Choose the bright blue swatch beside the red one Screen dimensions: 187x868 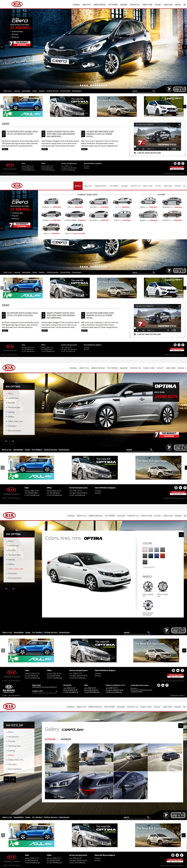(x=157, y=556)
